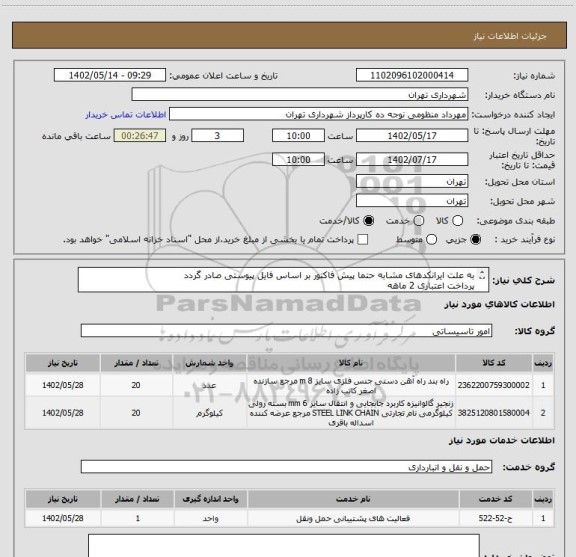Click goods code 3825120801580004

coord(494,413)
